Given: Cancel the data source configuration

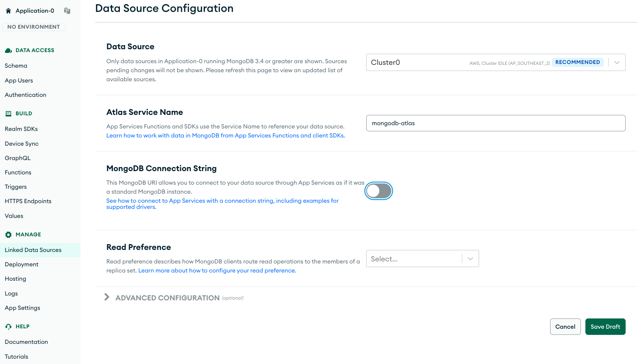Looking at the screenshot, I should pyautogui.click(x=565, y=327).
